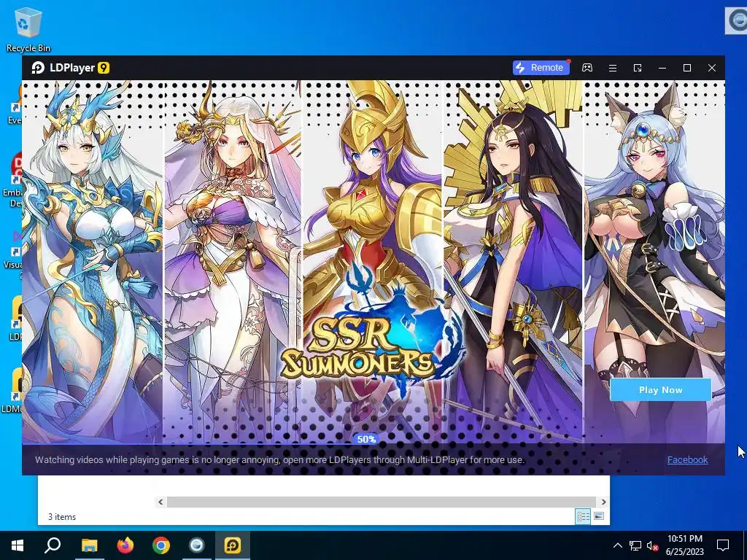Maximize the LDPlayer window
This screenshot has height=560, width=747.
(687, 68)
